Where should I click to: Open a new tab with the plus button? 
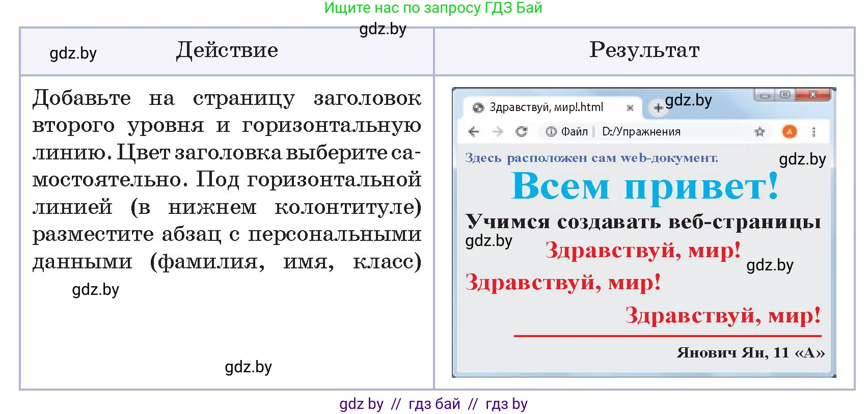click(658, 107)
